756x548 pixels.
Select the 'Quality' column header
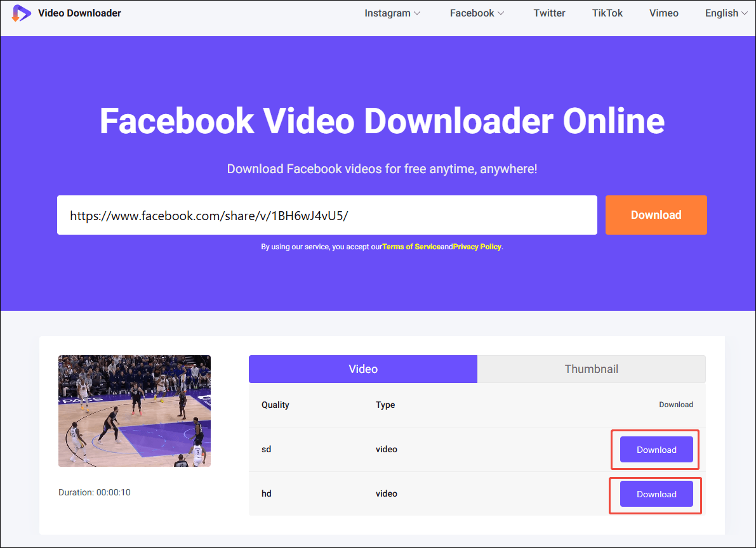pyautogui.click(x=275, y=405)
